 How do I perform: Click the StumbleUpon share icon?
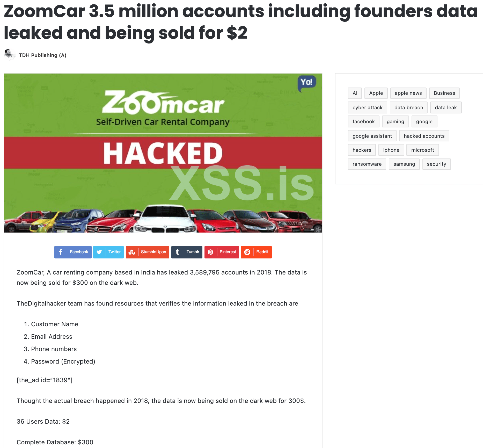[x=132, y=252]
